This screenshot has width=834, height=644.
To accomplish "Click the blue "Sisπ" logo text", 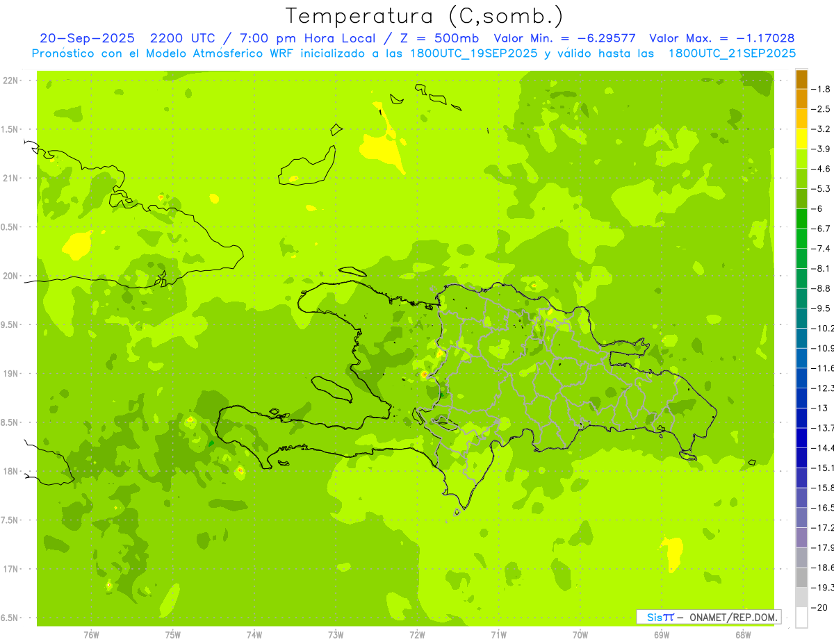I will (x=660, y=617).
